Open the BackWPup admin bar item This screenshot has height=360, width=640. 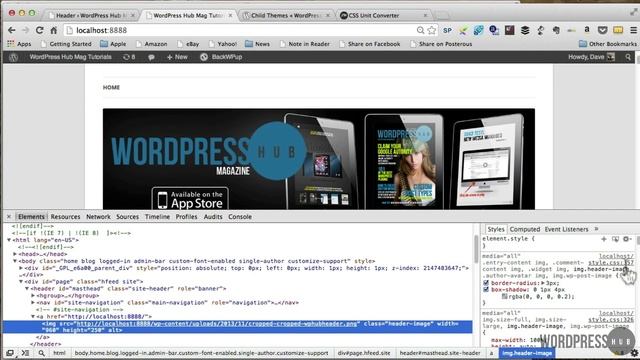(x=221, y=57)
